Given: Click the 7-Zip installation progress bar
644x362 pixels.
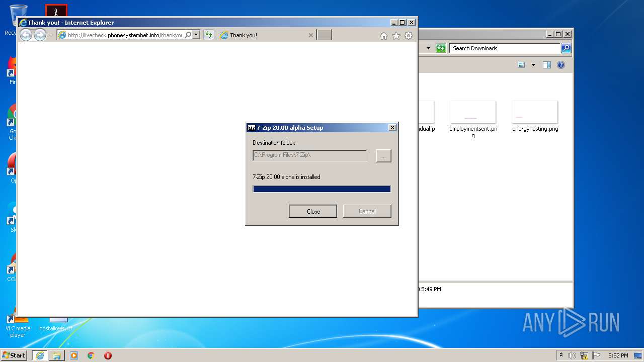Looking at the screenshot, I should point(321,189).
